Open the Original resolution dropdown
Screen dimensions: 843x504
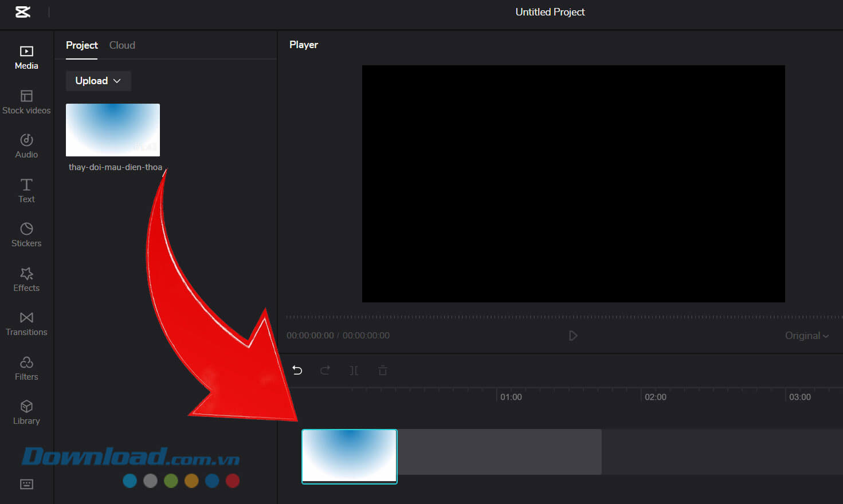click(806, 336)
